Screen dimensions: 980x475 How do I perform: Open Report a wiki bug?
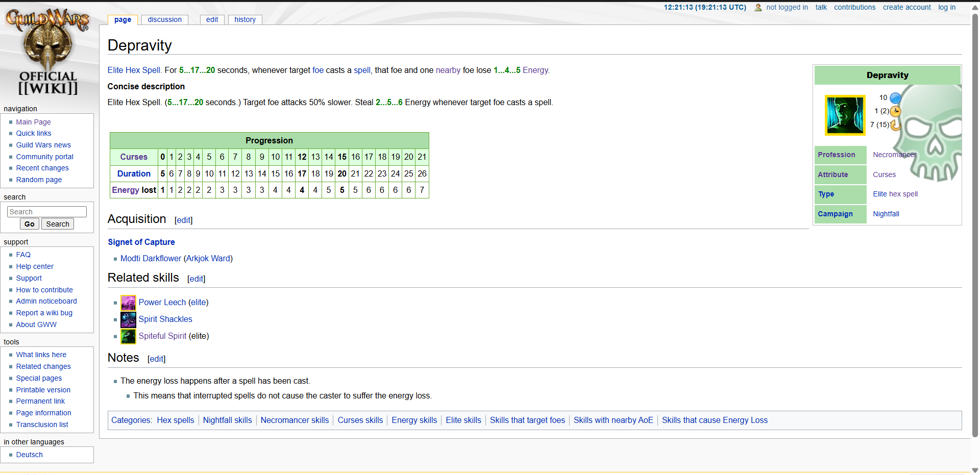point(44,313)
